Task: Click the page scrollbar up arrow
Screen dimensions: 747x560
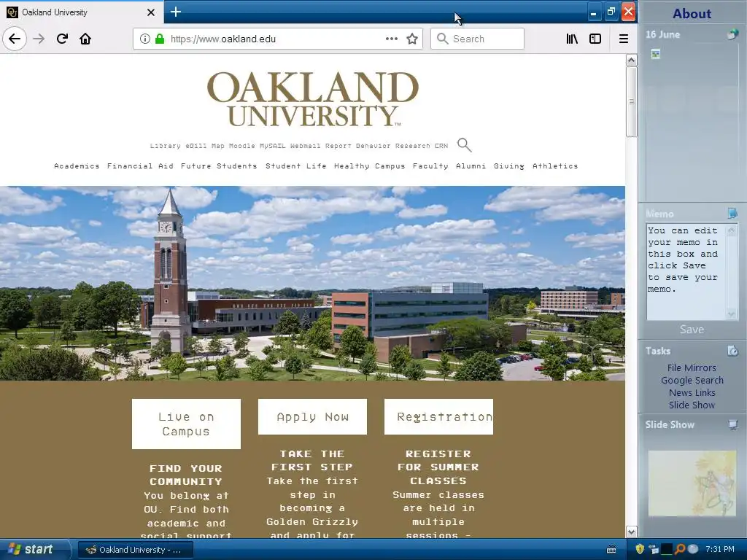Action: pyautogui.click(x=631, y=61)
